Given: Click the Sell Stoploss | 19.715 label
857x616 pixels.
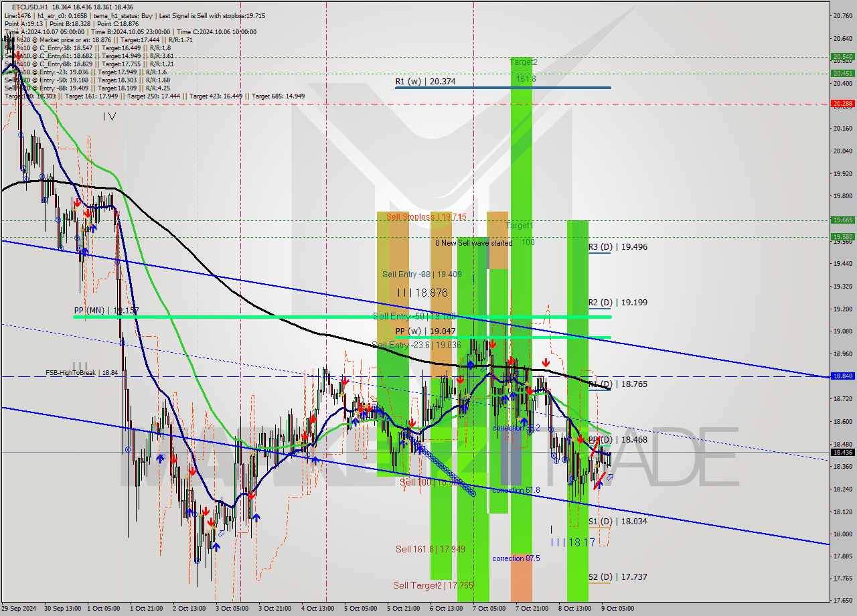Looking at the screenshot, I should pyautogui.click(x=426, y=217).
